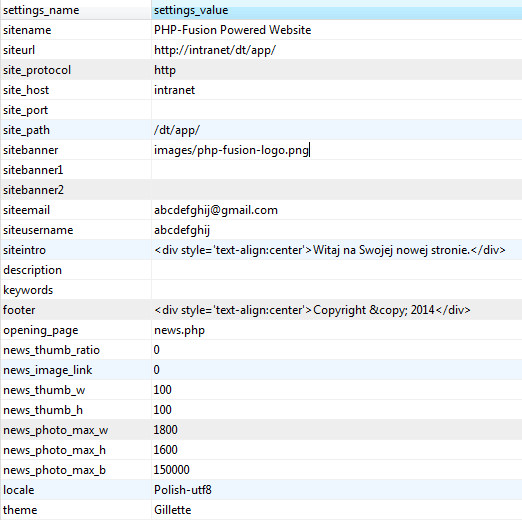
Task: Click the settings_name column header
Action: [x=76, y=10]
